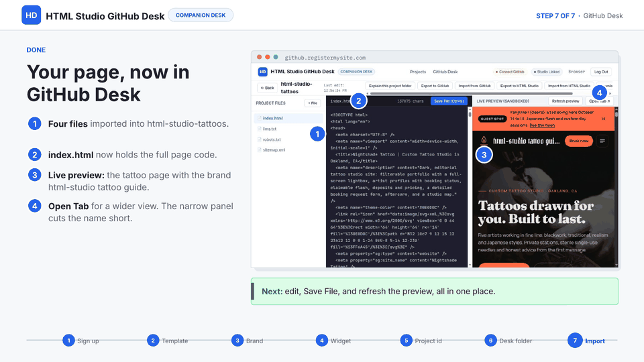Open the hamburger menu in the tattoo preview
This screenshot has width=644, height=362.
602,141
